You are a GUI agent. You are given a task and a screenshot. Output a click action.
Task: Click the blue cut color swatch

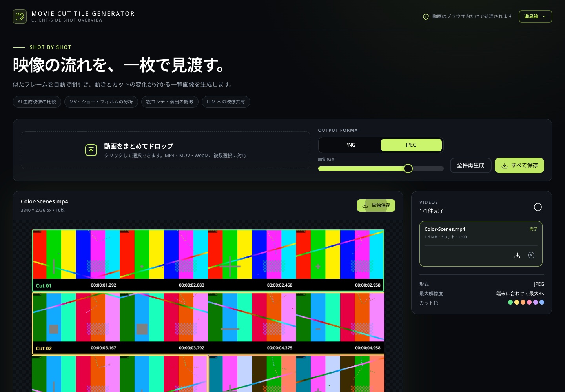(542, 302)
